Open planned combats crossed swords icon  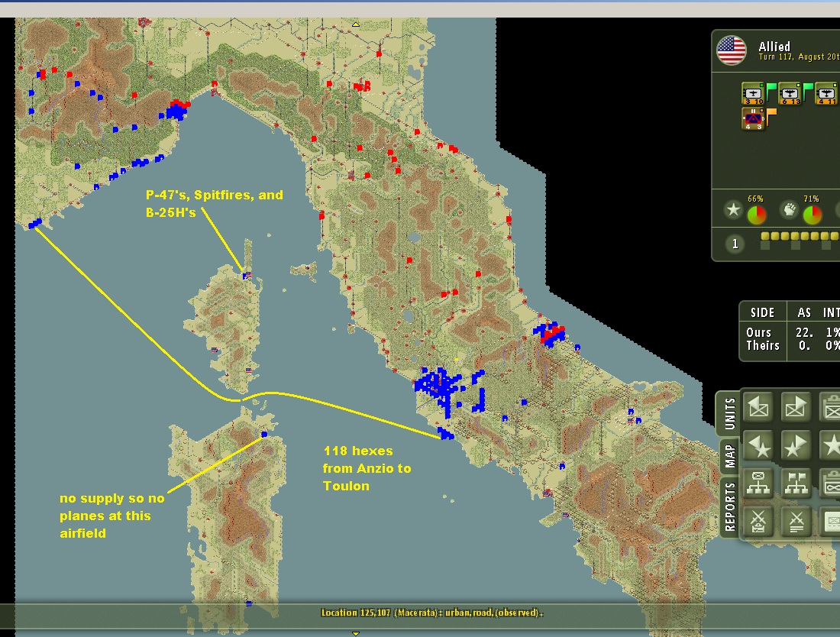[x=758, y=521]
